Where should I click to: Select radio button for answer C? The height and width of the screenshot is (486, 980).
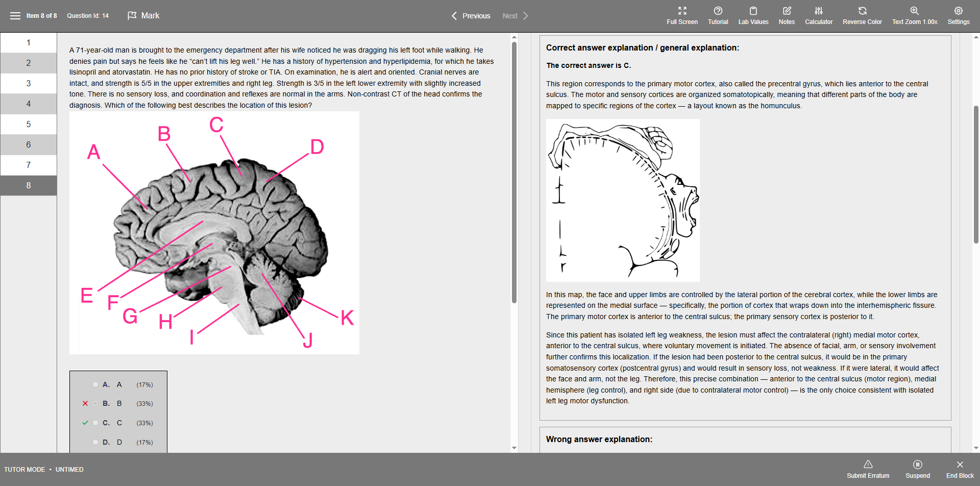95,423
